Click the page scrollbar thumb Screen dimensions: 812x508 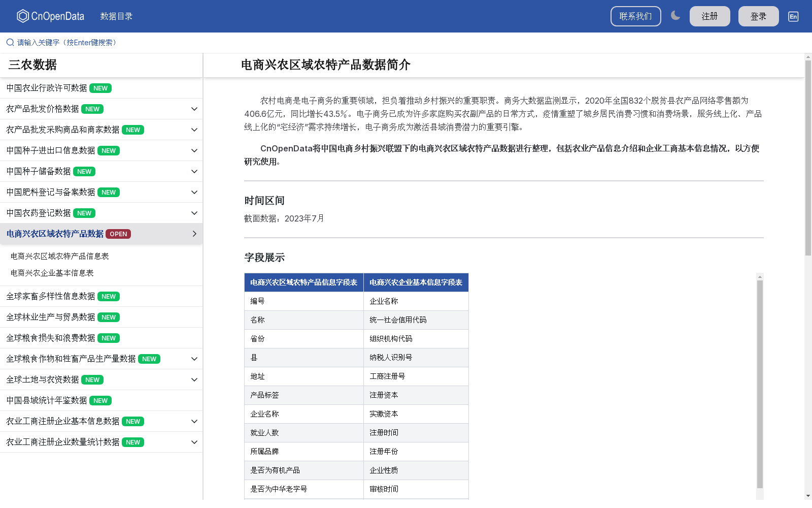[808, 158]
